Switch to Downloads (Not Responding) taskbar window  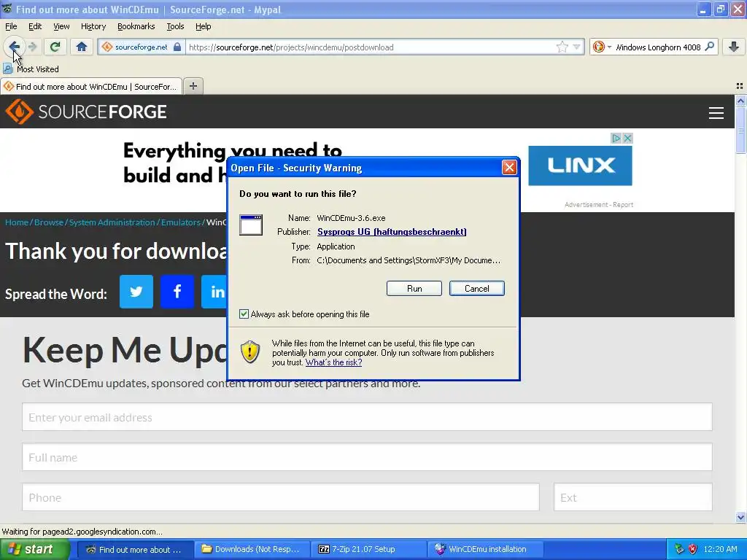click(x=252, y=550)
